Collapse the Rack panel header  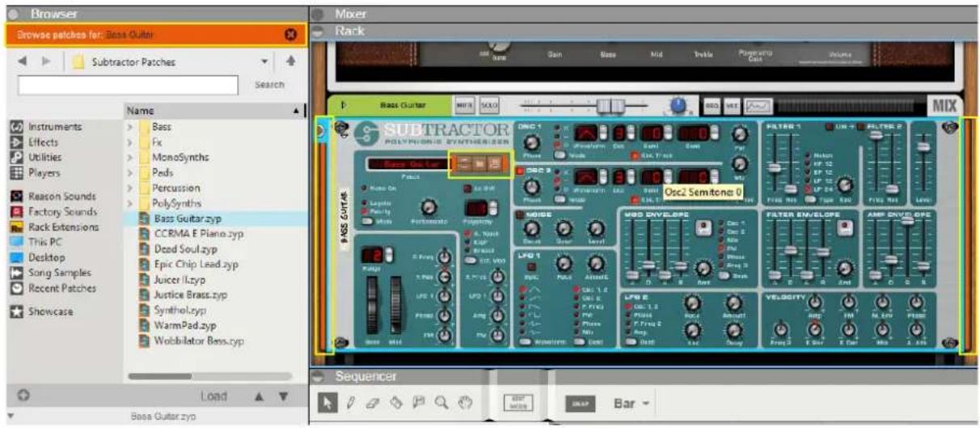click(318, 31)
